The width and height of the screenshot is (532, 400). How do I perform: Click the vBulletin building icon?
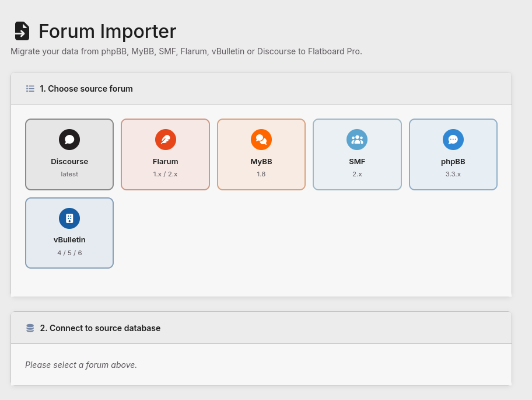click(x=69, y=218)
